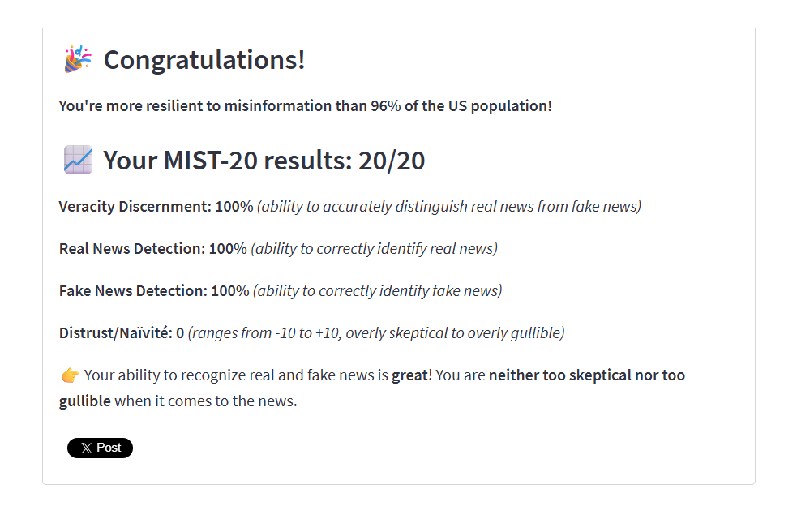Image resolution: width=797 pixels, height=532 pixels.
Task: Click the Veracity Discernment: 100% label
Action: (156, 207)
